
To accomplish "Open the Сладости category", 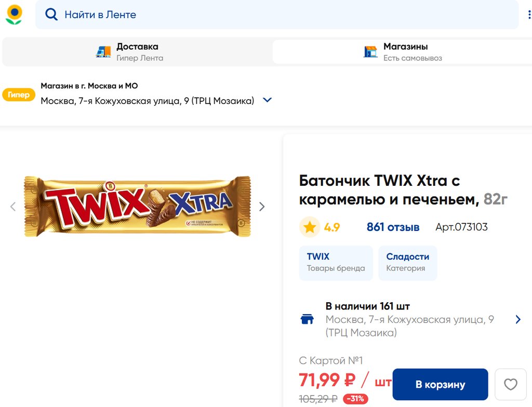I will (407, 262).
